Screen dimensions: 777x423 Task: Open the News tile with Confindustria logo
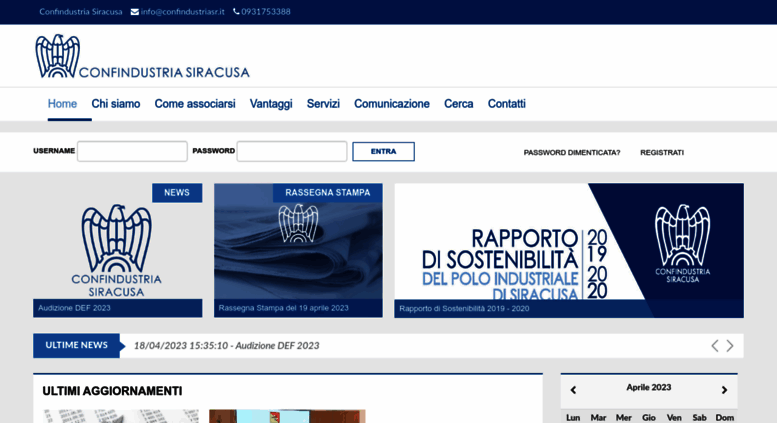pos(117,250)
